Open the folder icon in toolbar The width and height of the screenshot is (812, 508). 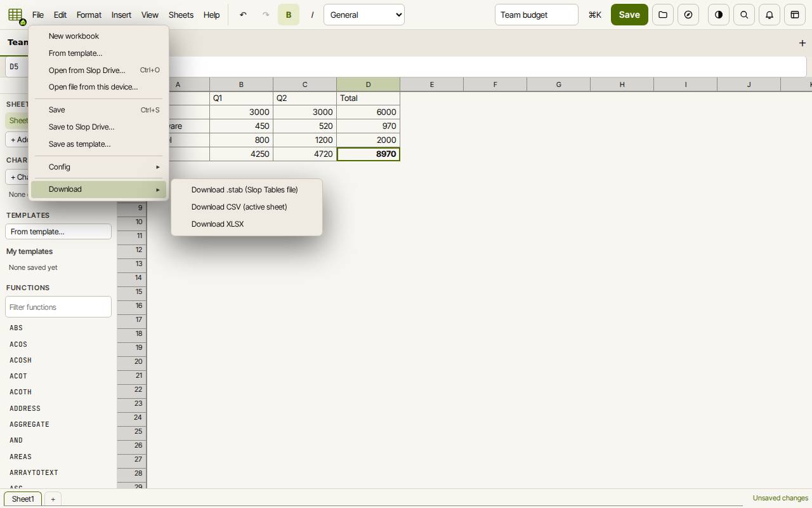pyautogui.click(x=663, y=15)
